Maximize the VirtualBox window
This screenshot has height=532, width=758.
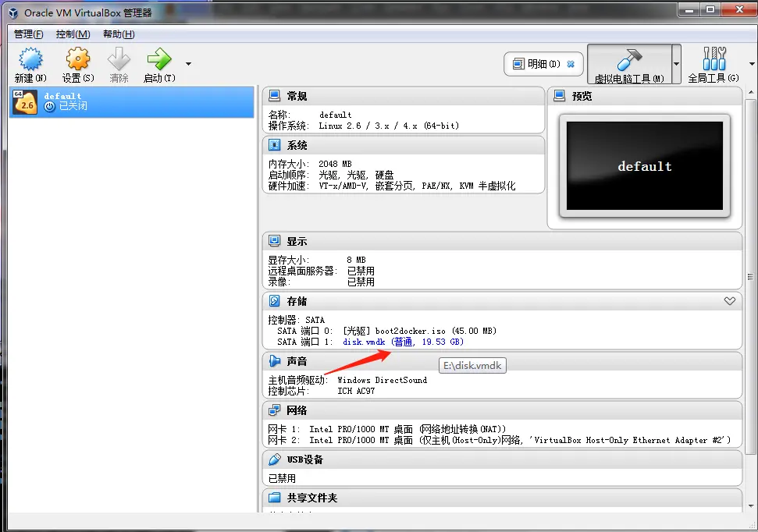click(x=710, y=9)
